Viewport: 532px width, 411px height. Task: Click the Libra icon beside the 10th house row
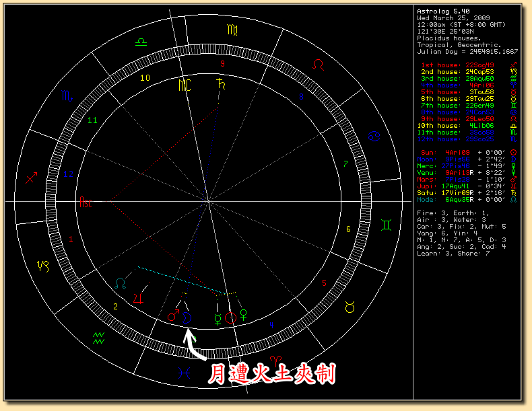[x=514, y=125]
